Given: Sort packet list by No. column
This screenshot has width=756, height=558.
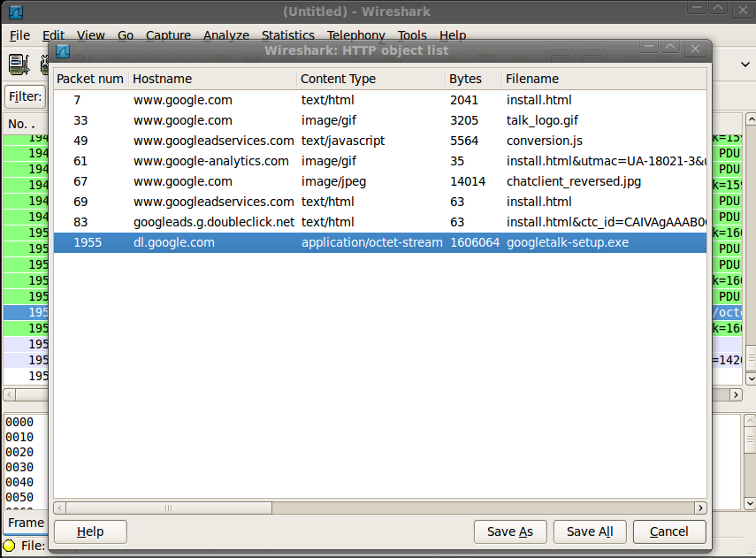Looking at the screenshot, I should coord(26,125).
